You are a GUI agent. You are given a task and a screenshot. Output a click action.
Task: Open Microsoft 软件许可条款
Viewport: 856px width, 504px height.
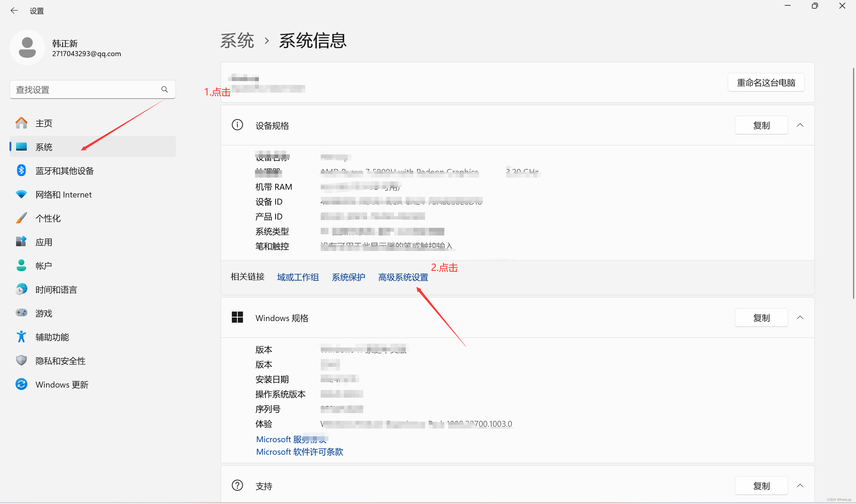point(299,452)
